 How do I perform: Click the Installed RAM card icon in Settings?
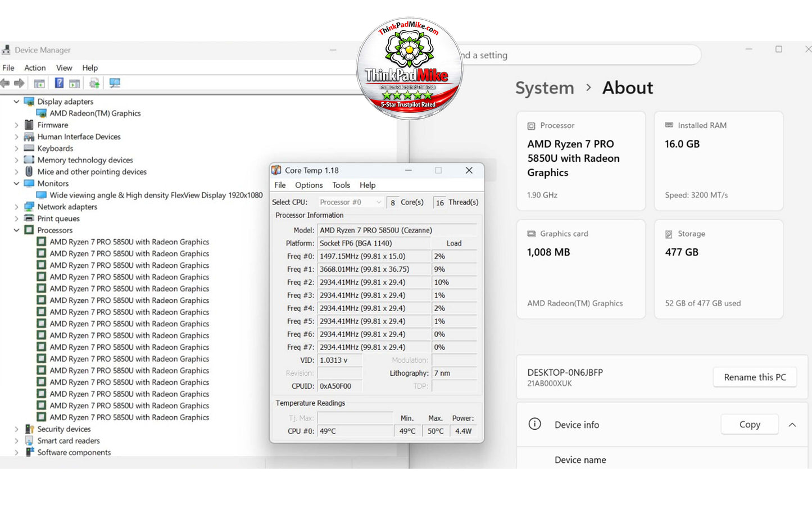669,125
